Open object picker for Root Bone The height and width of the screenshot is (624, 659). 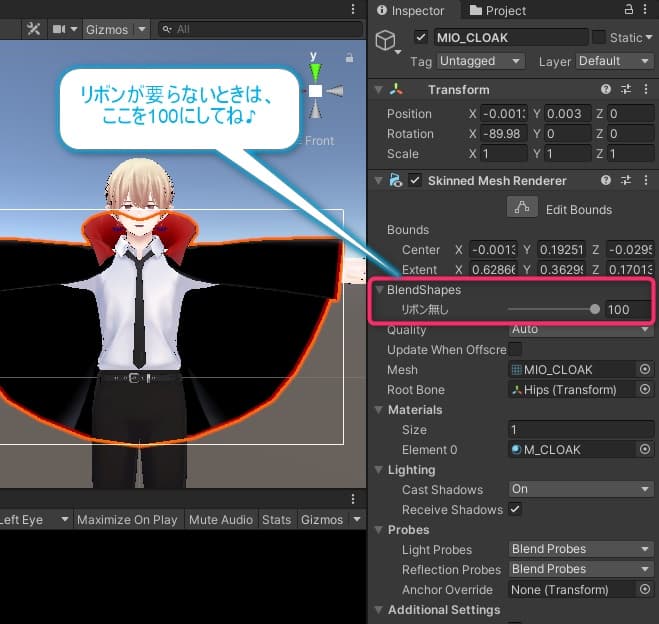pyautogui.click(x=645, y=390)
